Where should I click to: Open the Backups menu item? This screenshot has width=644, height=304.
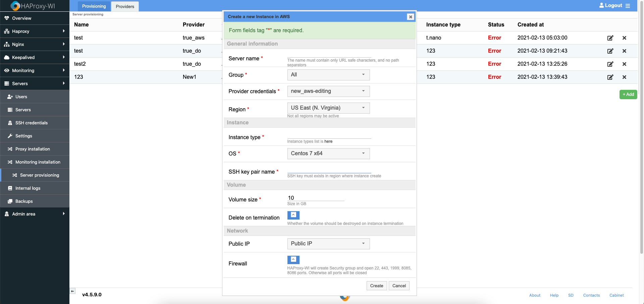35,201
